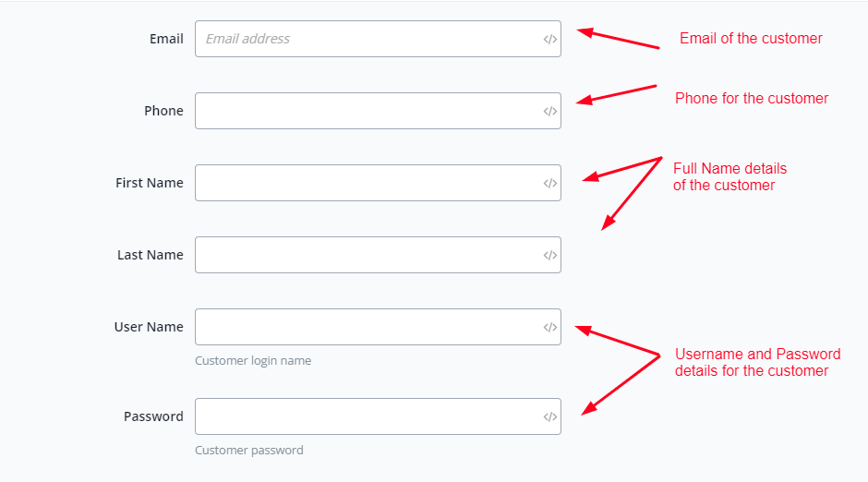Screen dimensions: 868x482
Task: Click the code icon in Phone field
Action: tap(549, 112)
